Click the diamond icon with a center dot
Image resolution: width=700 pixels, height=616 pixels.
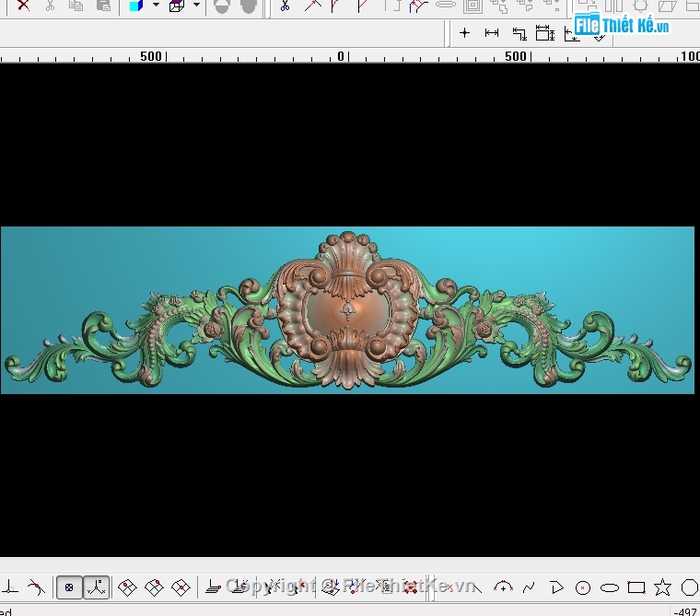(x=181, y=587)
